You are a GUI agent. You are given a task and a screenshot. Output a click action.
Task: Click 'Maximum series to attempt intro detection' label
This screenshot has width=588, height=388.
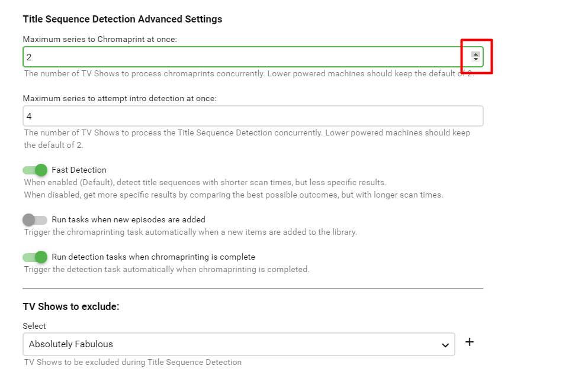click(x=120, y=99)
